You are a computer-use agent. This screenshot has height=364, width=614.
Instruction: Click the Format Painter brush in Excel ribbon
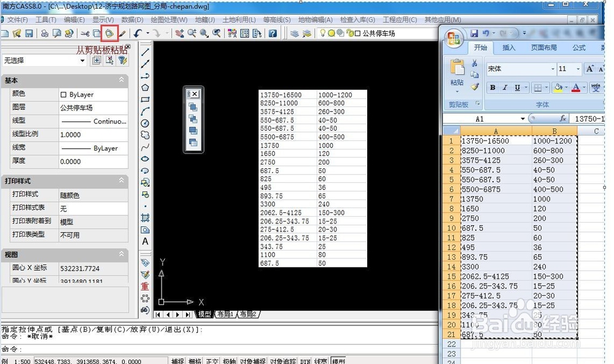point(476,86)
